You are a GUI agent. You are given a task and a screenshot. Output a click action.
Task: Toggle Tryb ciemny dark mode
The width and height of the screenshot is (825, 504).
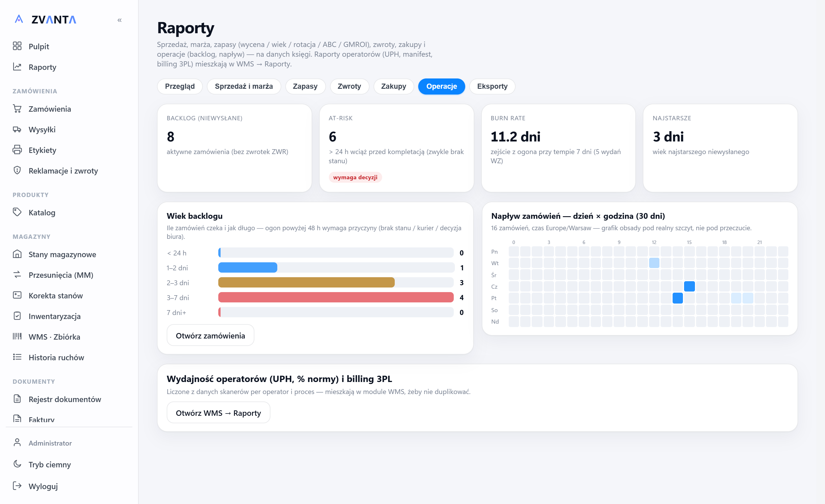42,464
